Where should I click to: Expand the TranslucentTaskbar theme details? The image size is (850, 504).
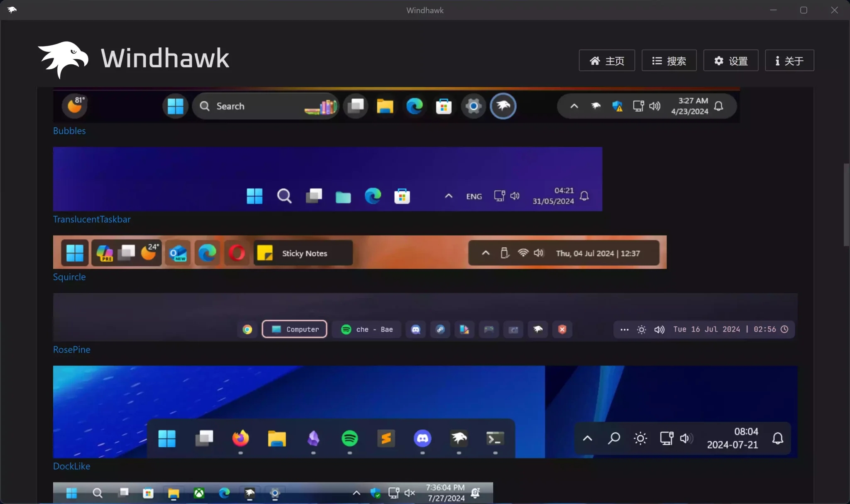click(91, 219)
